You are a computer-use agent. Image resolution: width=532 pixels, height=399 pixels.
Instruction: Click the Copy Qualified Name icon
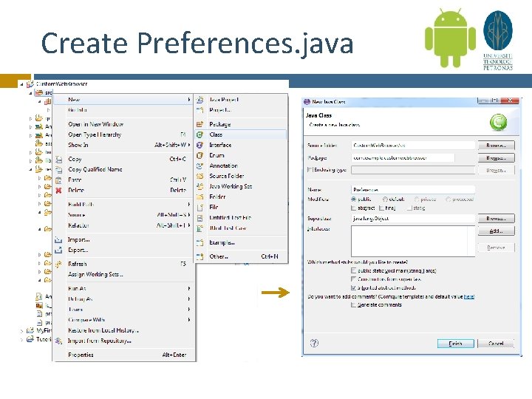[58, 169]
